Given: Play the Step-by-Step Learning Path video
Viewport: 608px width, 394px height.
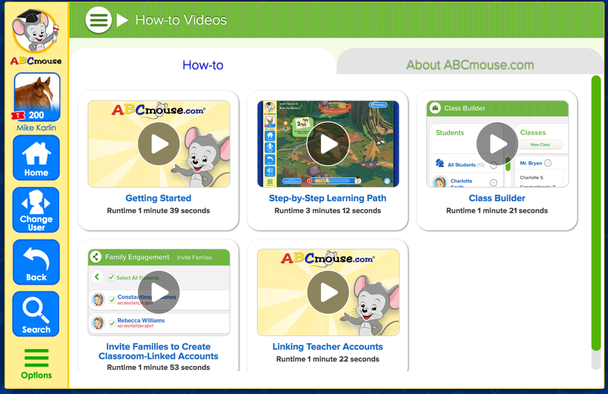Looking at the screenshot, I should pyautogui.click(x=328, y=144).
